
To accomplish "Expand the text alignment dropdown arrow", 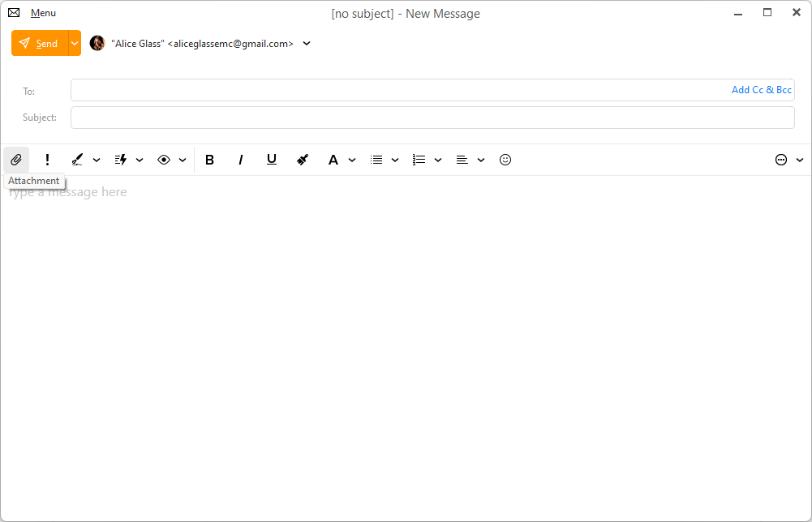I will [481, 160].
